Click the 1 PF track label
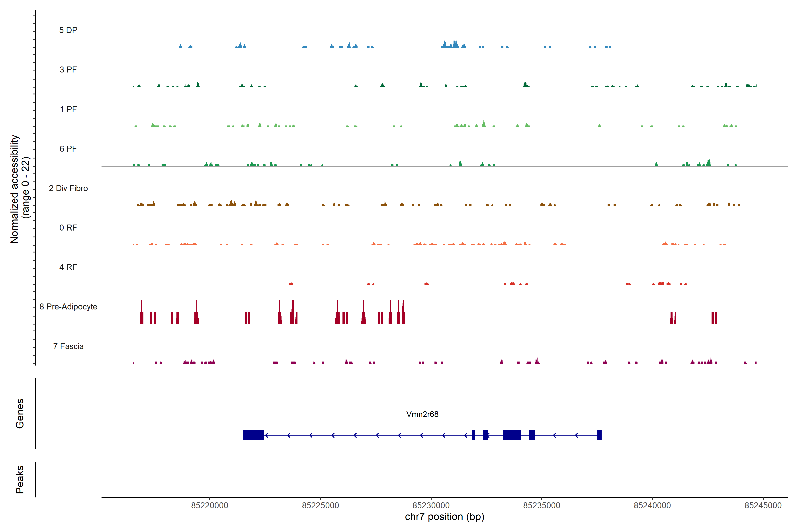The height and width of the screenshot is (532, 798). [68, 109]
